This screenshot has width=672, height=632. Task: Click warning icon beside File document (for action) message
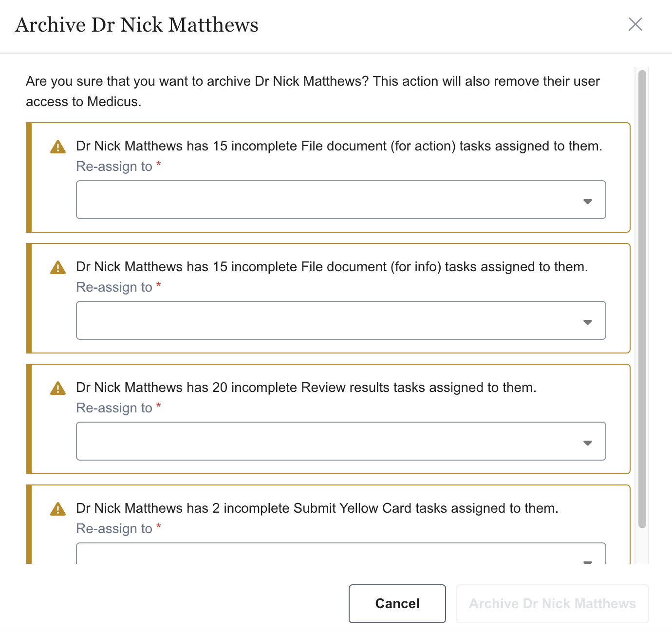click(x=58, y=147)
